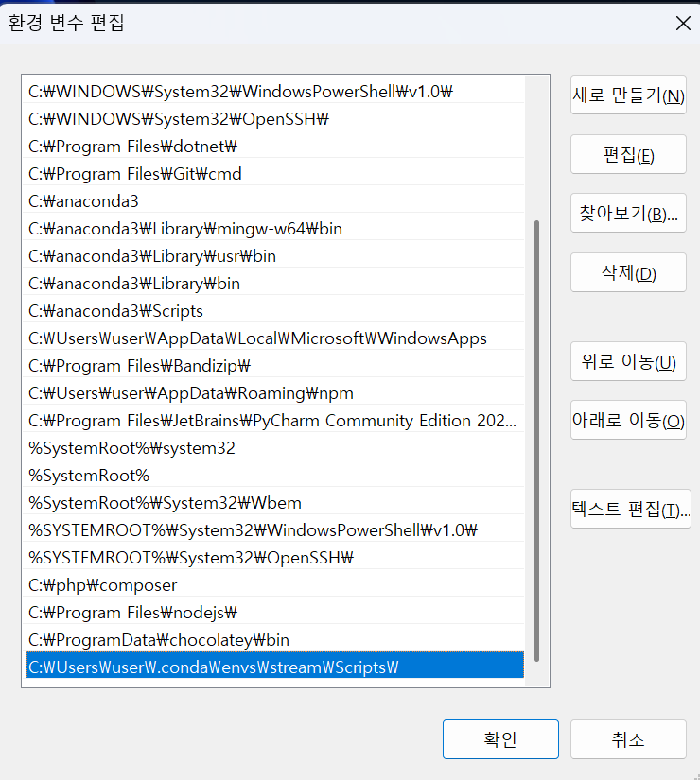Select the %SystemRoot%\system32 entry
Image resolution: width=700 pixels, height=780 pixels.
pos(275,448)
